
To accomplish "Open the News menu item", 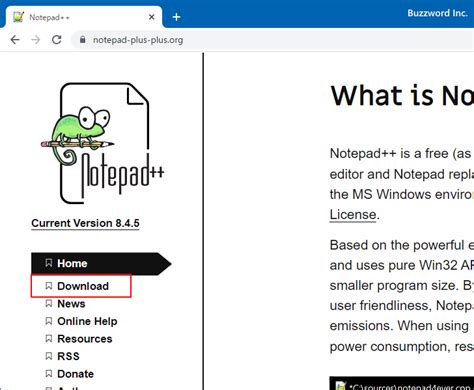I will tap(71, 304).
